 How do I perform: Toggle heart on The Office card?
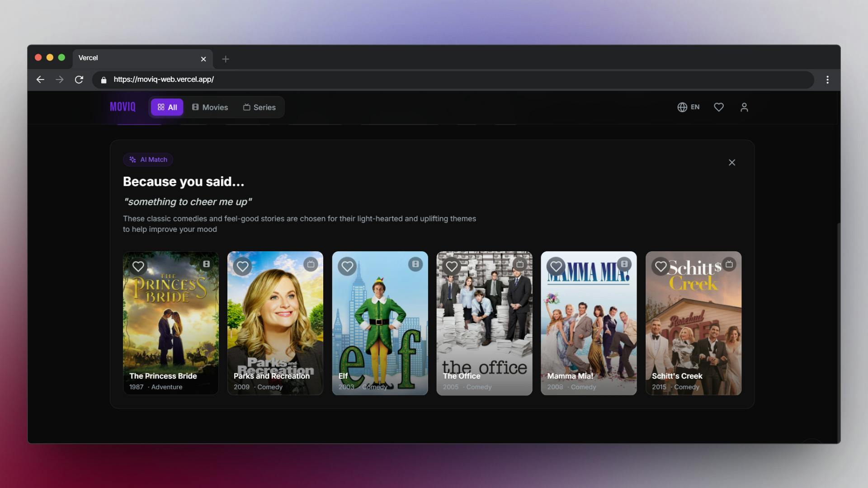pos(452,267)
